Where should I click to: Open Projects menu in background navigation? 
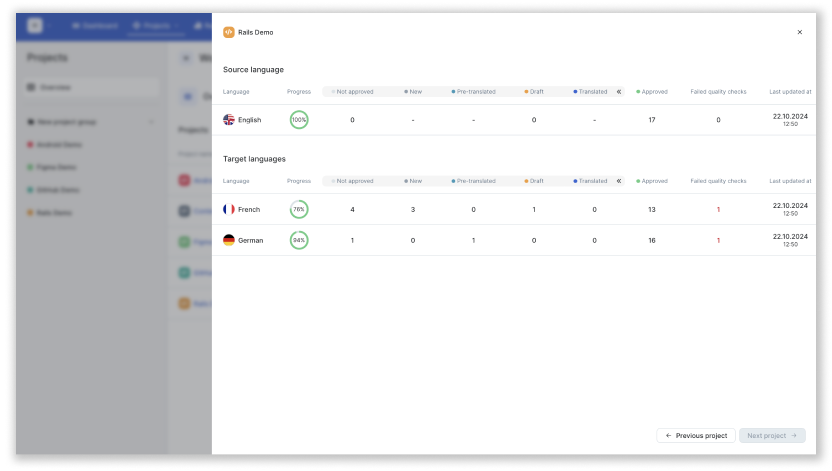[156, 25]
